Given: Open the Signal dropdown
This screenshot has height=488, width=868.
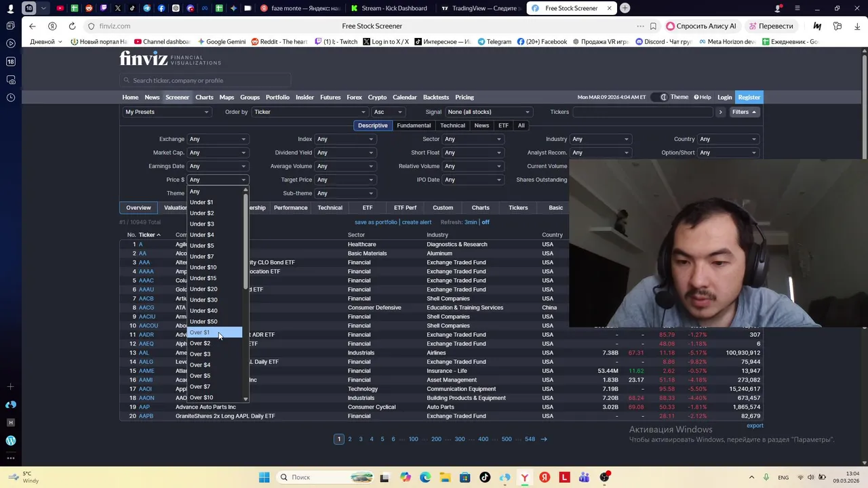Looking at the screenshot, I should pyautogui.click(x=488, y=112).
